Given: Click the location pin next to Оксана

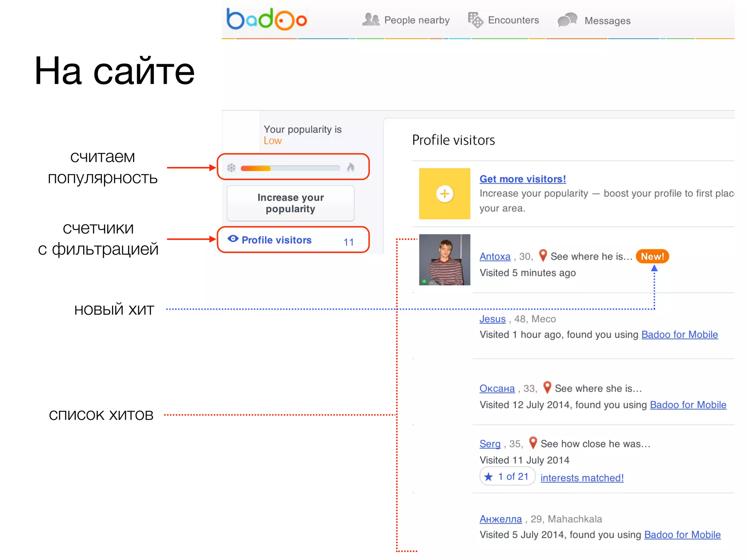Looking at the screenshot, I should tap(547, 387).
